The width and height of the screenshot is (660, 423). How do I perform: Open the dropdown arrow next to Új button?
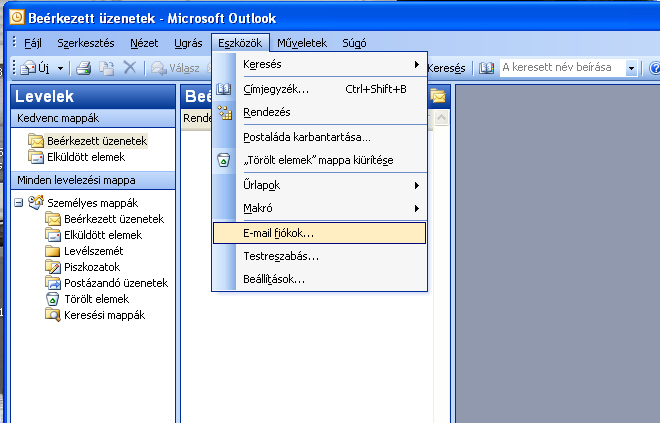pyautogui.click(x=61, y=68)
